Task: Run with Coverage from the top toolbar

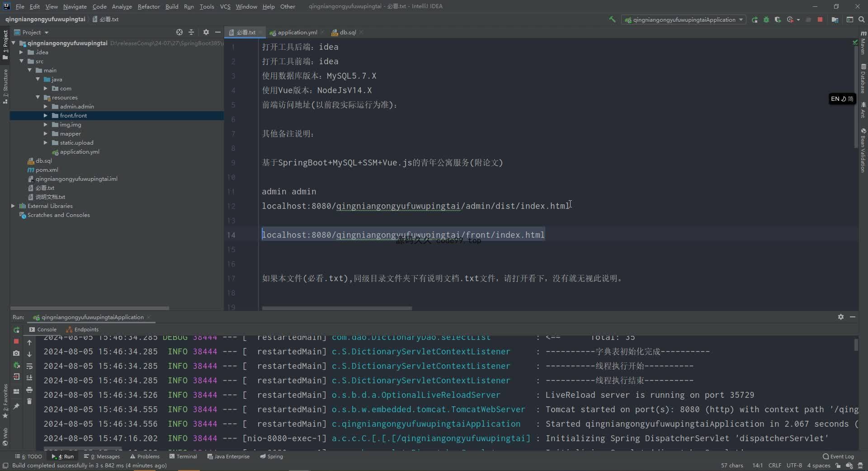Action: tap(778, 19)
